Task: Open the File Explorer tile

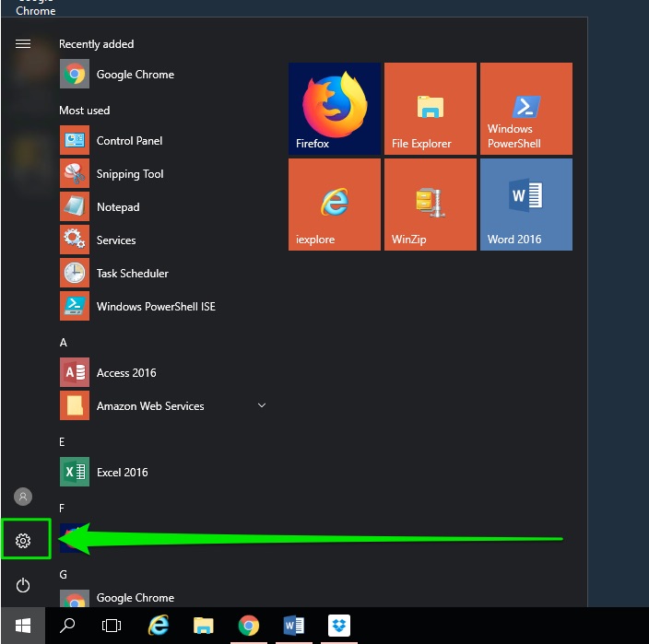Action: 430,109
